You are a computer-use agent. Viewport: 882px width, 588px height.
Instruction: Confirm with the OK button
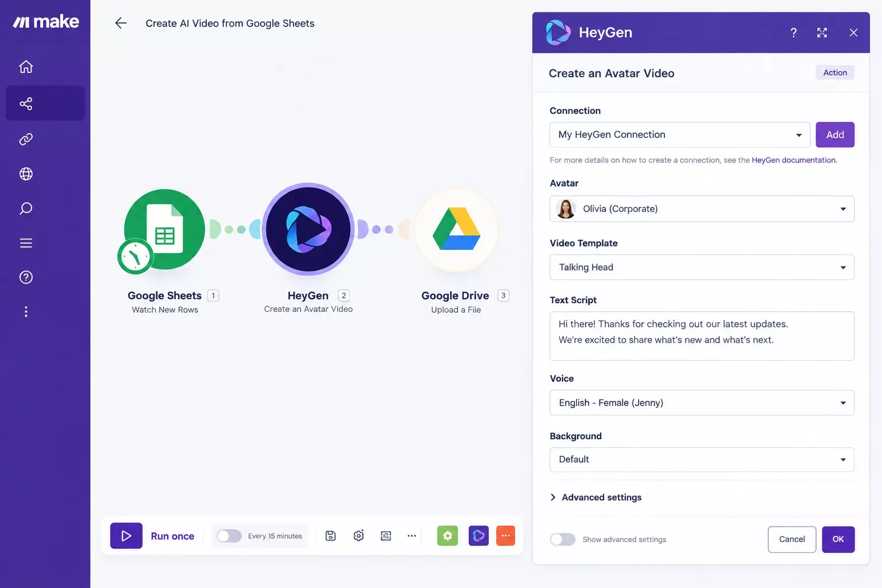(838, 539)
